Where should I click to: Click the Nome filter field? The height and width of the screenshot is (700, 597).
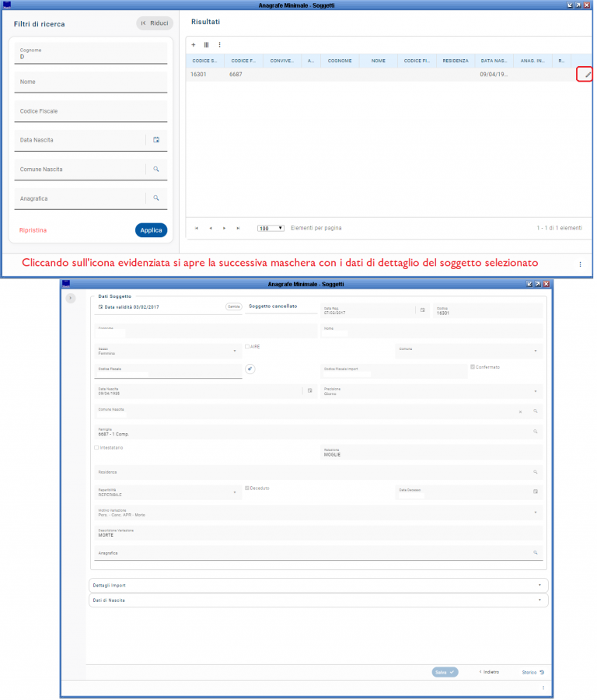(x=91, y=82)
